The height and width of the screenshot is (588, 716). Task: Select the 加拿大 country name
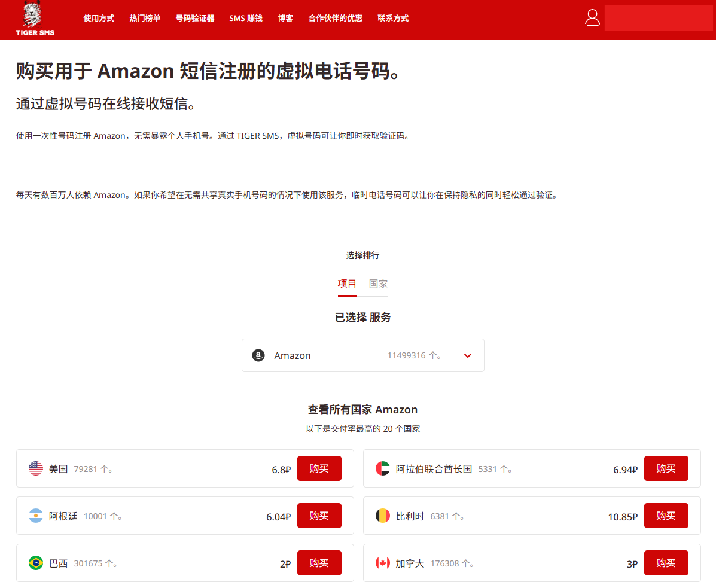click(x=410, y=563)
